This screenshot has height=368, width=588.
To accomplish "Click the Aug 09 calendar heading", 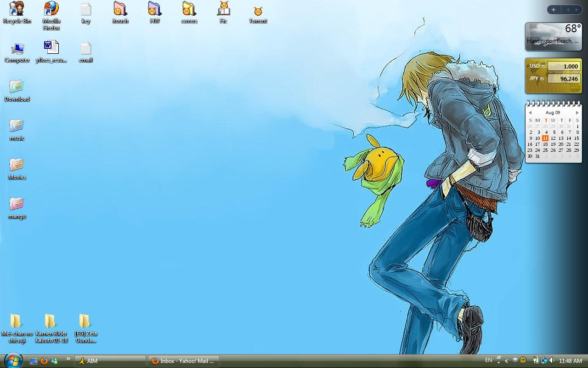I will (553, 112).
